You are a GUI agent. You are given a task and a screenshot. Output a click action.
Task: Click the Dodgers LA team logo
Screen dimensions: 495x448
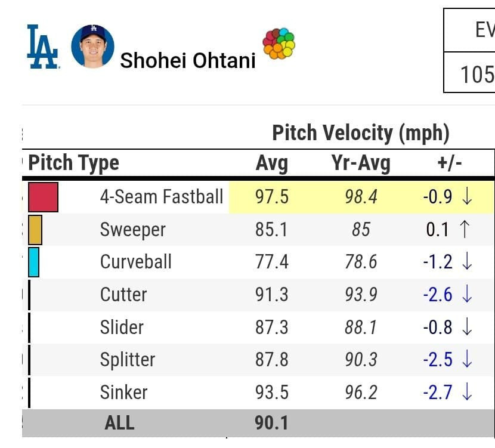42,47
